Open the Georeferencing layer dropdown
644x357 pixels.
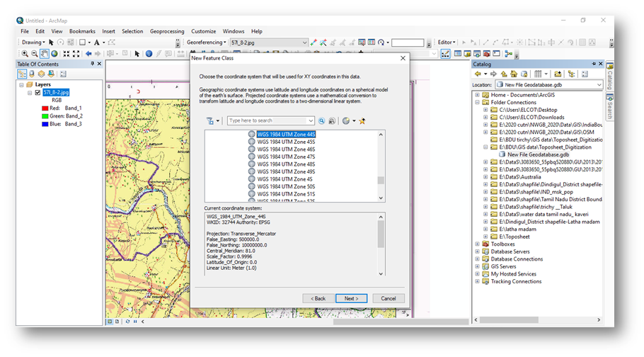tap(304, 42)
